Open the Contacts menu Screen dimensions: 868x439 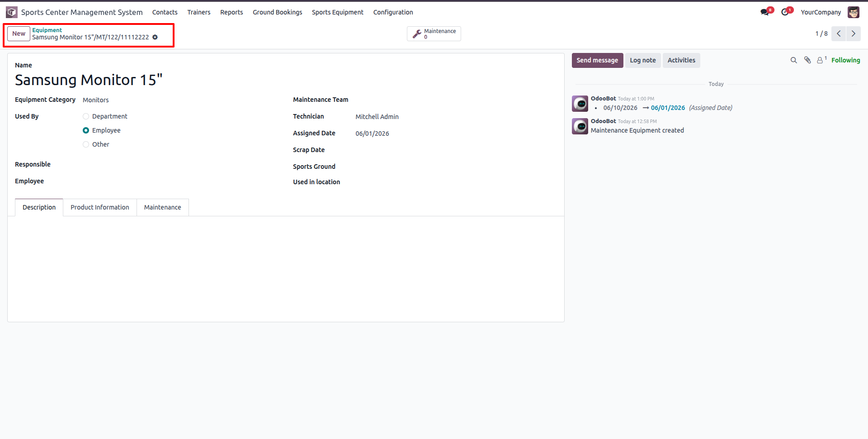pyautogui.click(x=165, y=12)
